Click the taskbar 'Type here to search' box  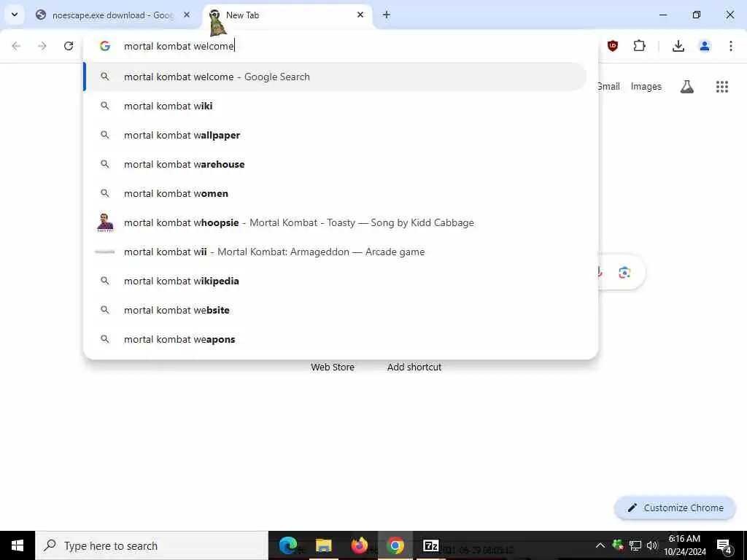tap(152, 545)
